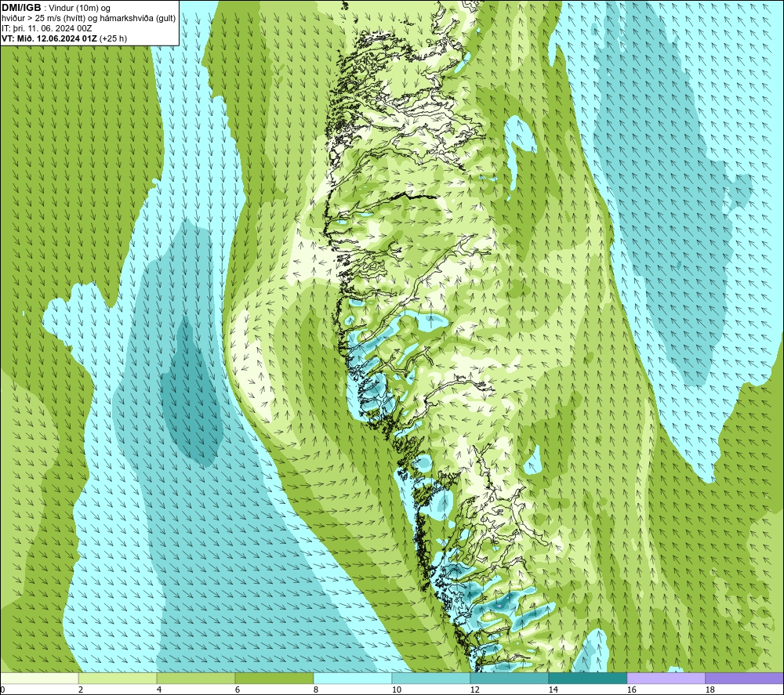Image resolution: width=784 pixels, height=695 pixels.
Task: Click the scale label '14'
Action: tap(553, 690)
